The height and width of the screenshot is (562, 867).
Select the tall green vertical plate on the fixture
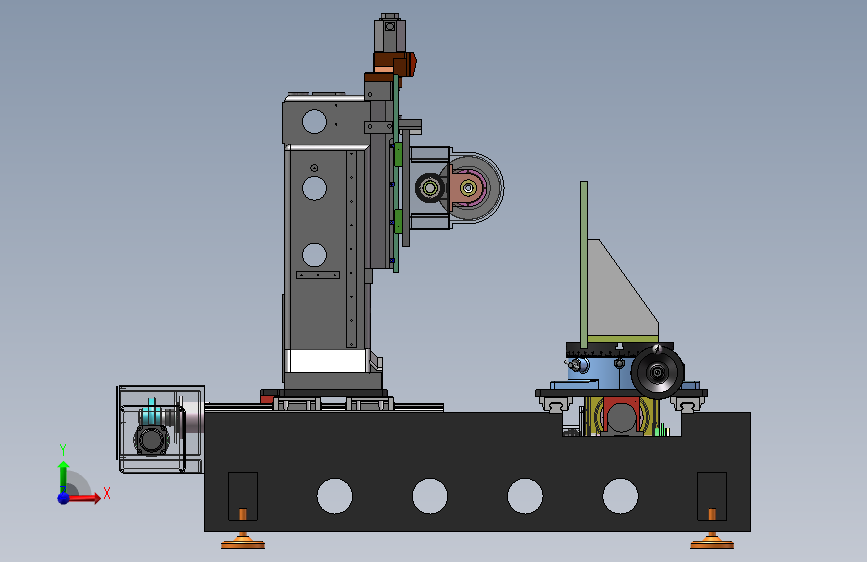tap(584, 264)
